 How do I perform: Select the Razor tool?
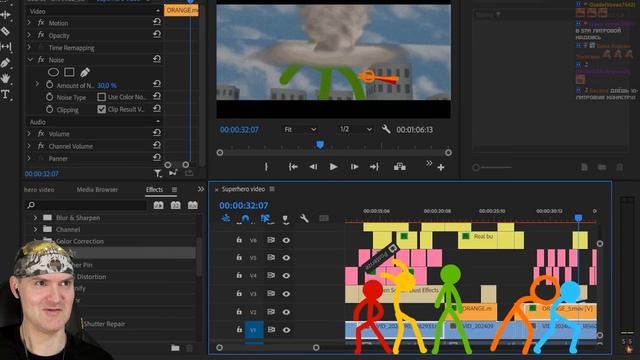point(5,31)
